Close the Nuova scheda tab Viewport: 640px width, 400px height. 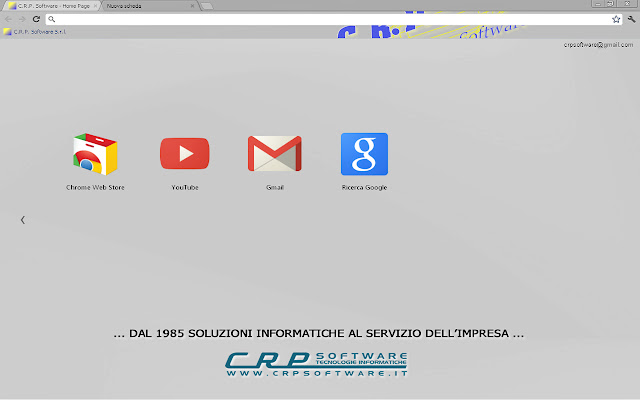[x=192, y=6]
